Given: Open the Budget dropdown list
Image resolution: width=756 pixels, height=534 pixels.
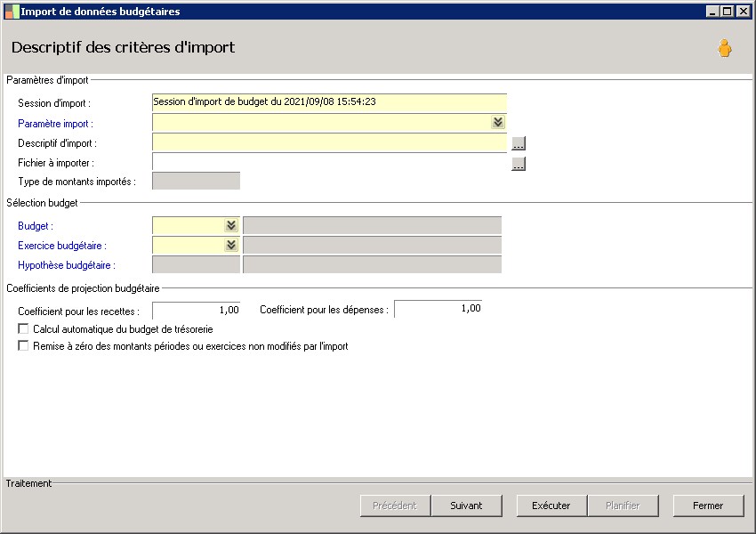Looking at the screenshot, I should [x=231, y=226].
